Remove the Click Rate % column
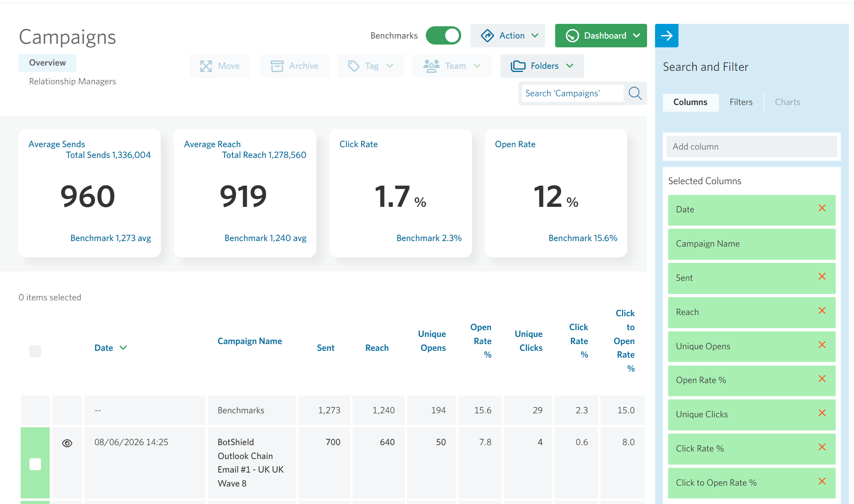 click(x=822, y=447)
